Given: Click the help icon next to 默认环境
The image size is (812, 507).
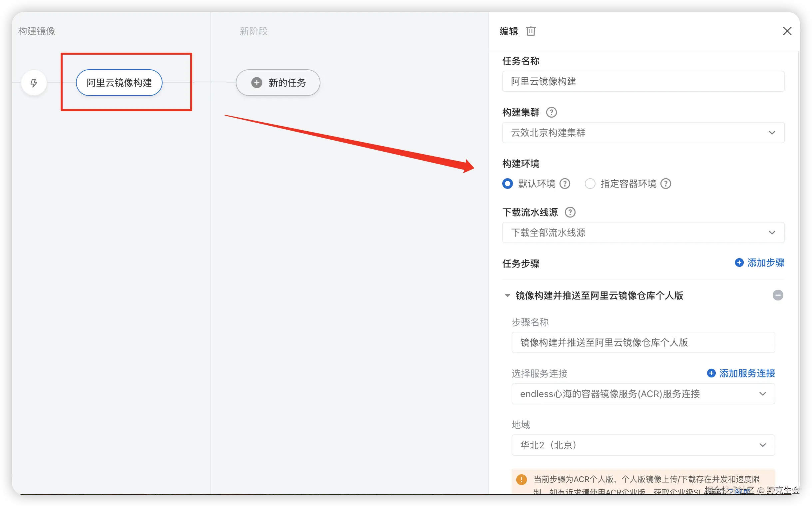Looking at the screenshot, I should (565, 184).
